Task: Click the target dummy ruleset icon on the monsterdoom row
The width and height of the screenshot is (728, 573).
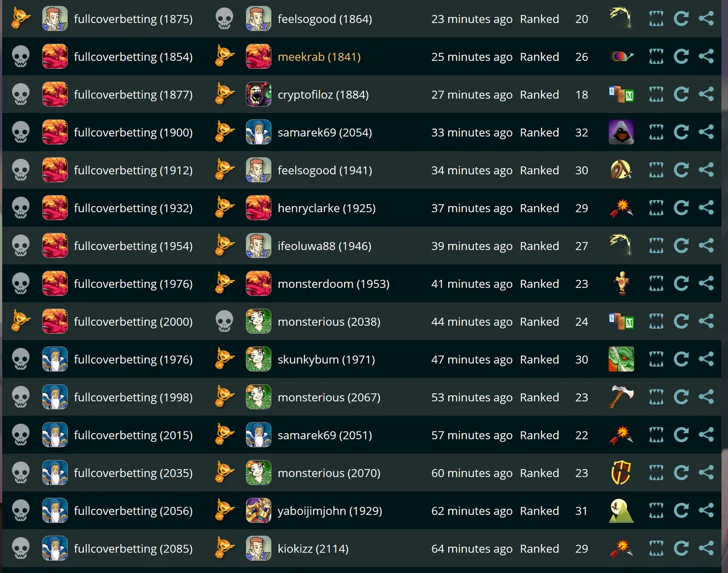Action: (621, 284)
